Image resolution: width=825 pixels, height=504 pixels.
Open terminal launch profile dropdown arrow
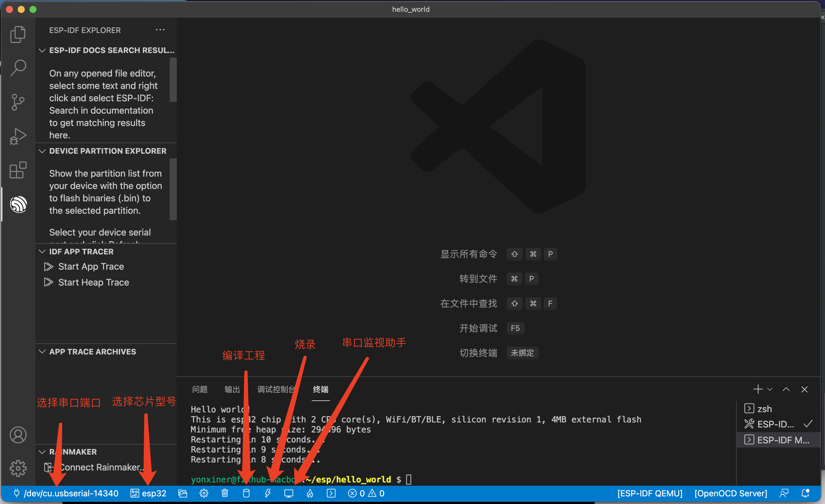pos(769,389)
